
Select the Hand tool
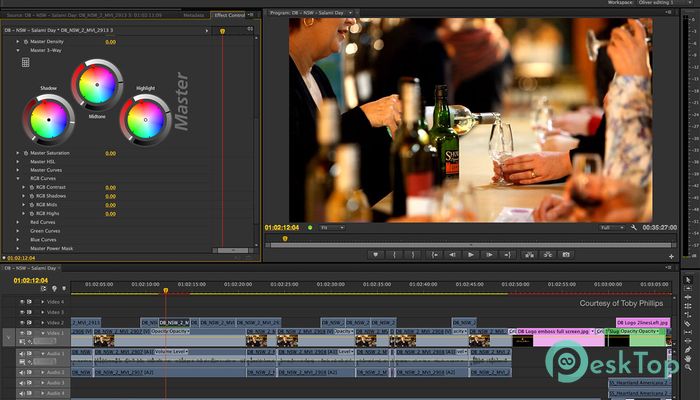pos(688,359)
